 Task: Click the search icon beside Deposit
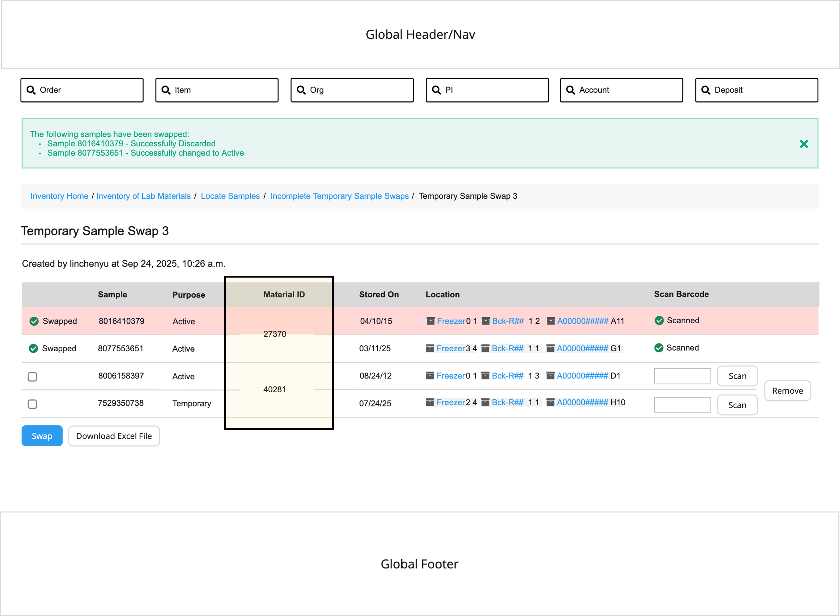706,90
